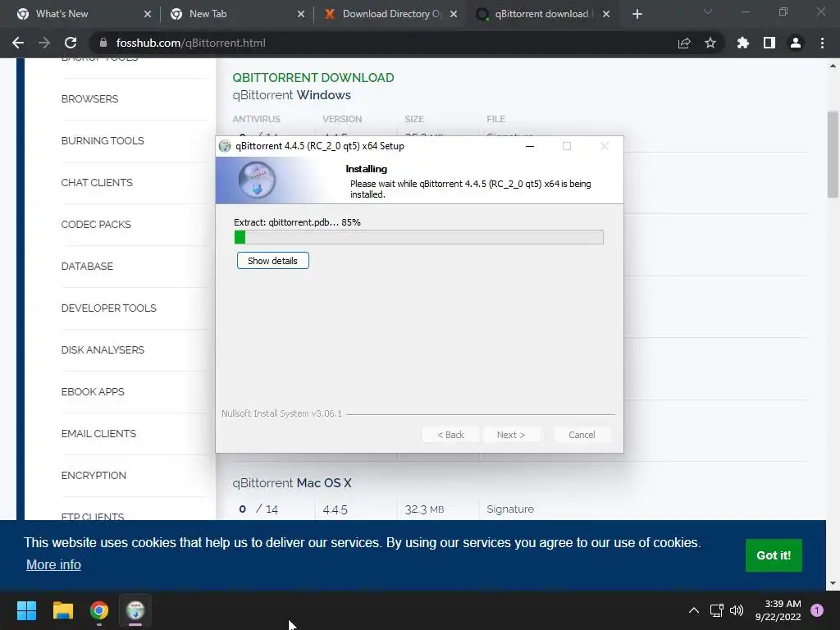Click the page vertical scrollbar thumb
This screenshot has height=630, width=840.
pos(833,154)
